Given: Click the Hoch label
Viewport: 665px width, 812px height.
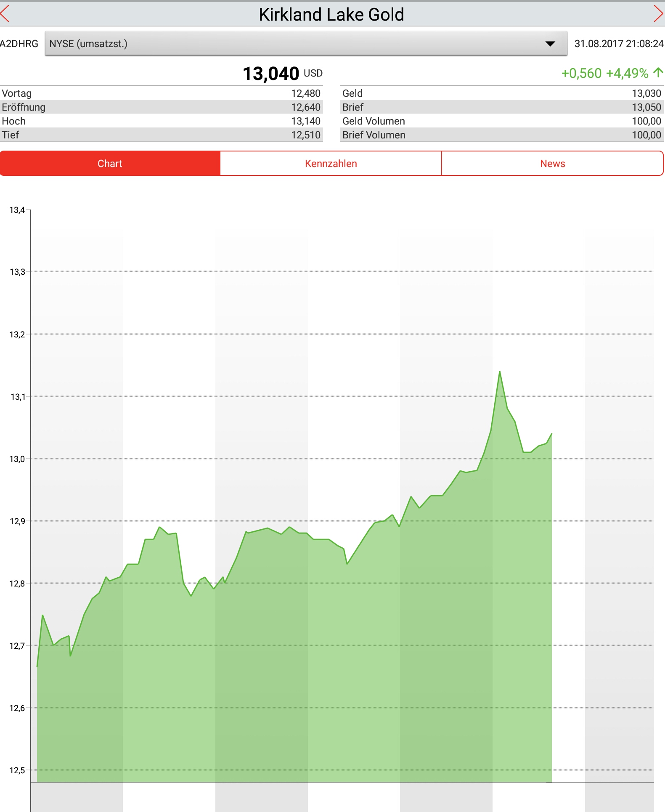Looking at the screenshot, I should point(14,121).
